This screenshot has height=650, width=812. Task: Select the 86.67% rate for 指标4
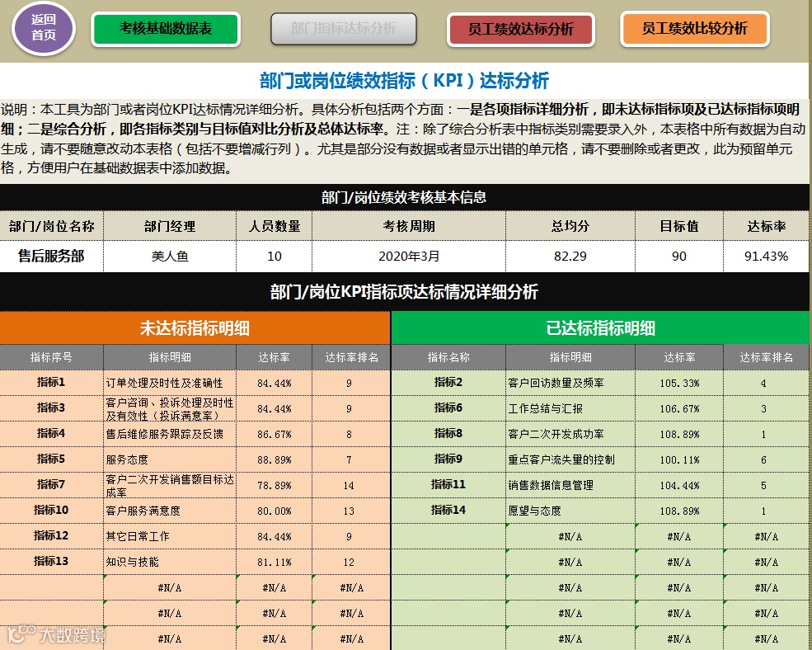(274, 434)
